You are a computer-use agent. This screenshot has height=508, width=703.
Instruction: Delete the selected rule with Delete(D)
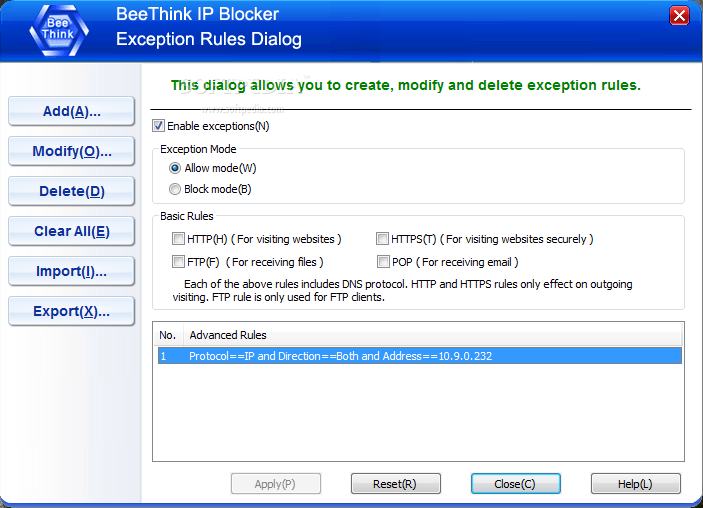[x=71, y=191]
